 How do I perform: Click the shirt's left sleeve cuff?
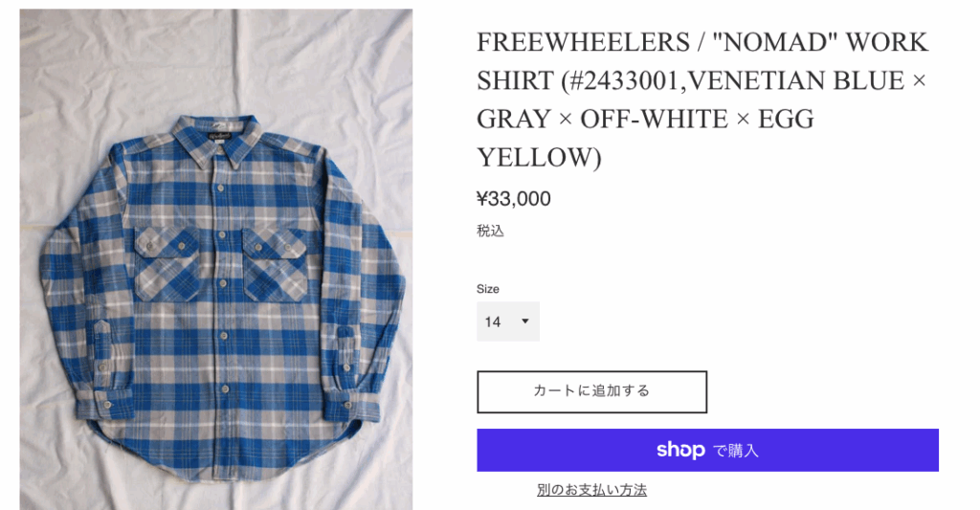[105, 404]
